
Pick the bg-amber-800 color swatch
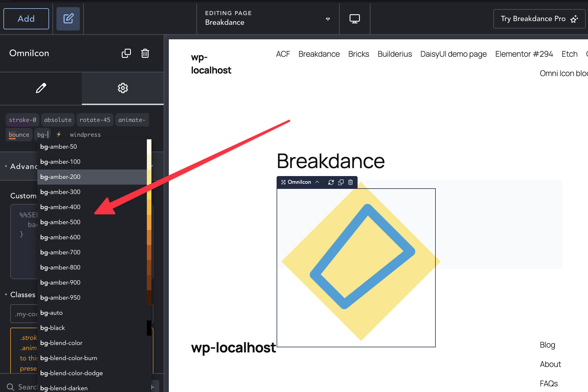(x=149, y=268)
